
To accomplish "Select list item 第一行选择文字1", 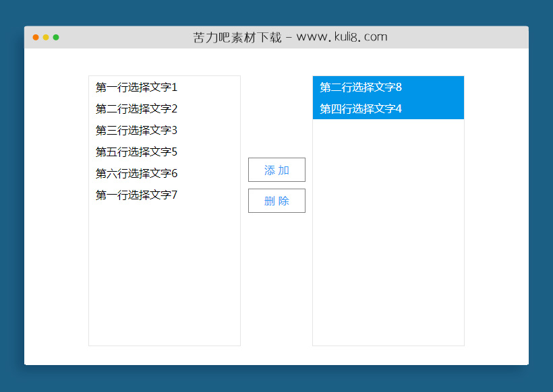I will click(136, 87).
